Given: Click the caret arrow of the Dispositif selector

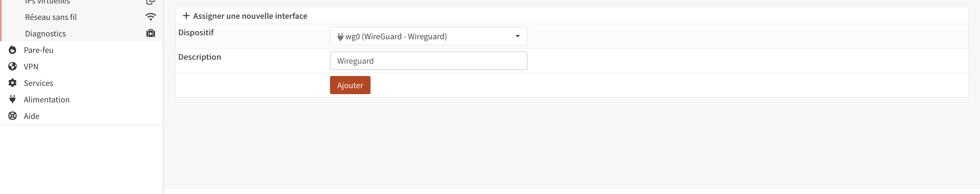Looking at the screenshot, I should click(518, 36).
